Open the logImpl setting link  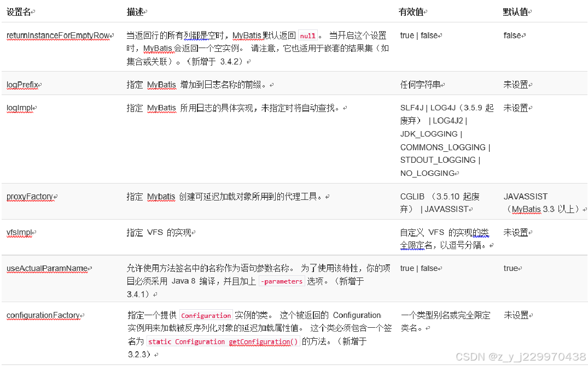point(19,108)
